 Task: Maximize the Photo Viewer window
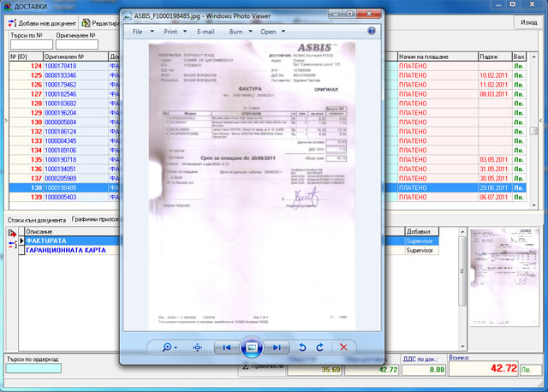click(349, 14)
